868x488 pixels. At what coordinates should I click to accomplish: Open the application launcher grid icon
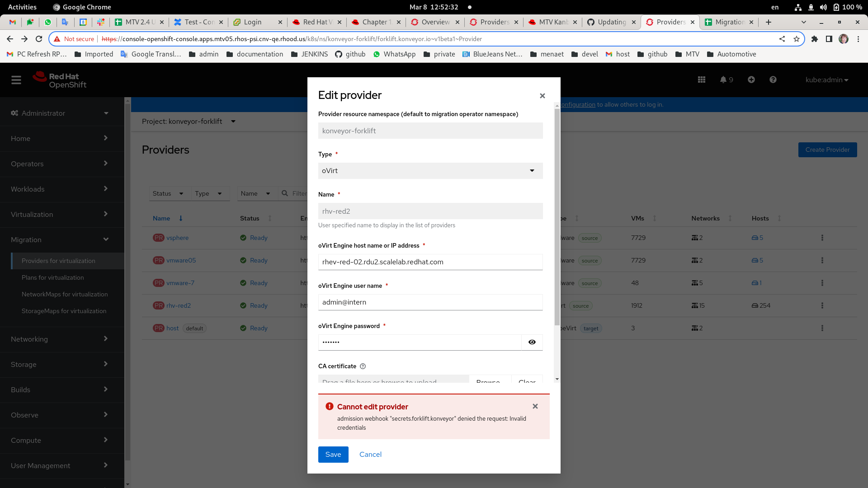(x=701, y=80)
